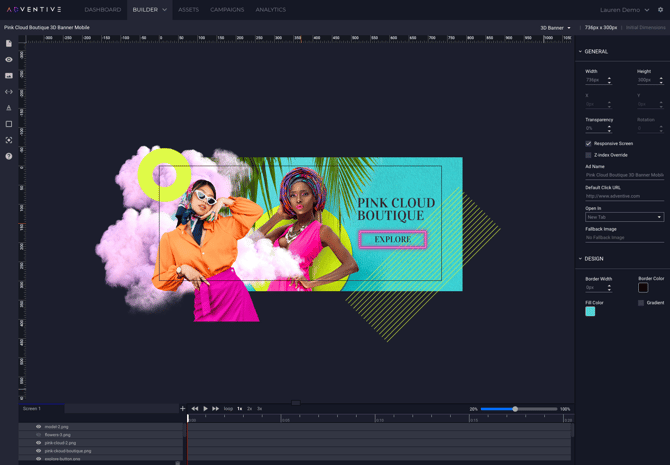Click the Initial Dimensions label

pyautogui.click(x=646, y=28)
